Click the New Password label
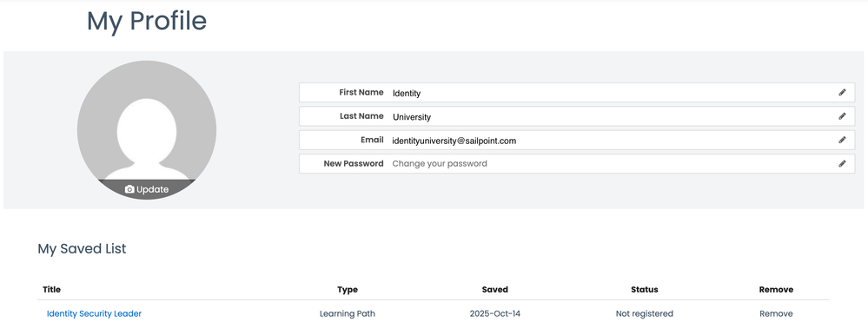 pos(354,164)
